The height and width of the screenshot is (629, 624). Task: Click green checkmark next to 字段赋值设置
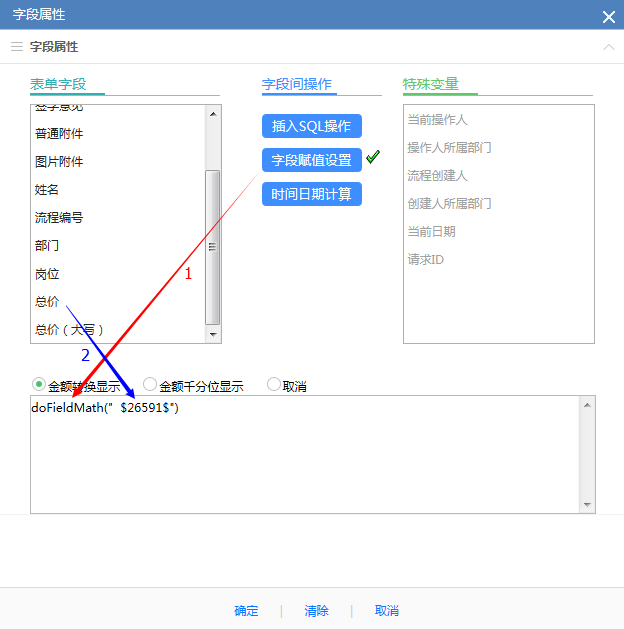373,158
